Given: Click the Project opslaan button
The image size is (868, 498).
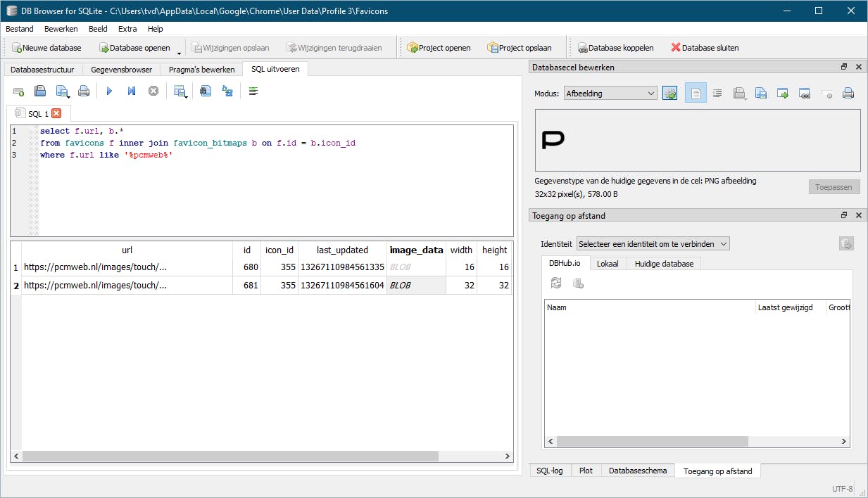Looking at the screenshot, I should [519, 48].
